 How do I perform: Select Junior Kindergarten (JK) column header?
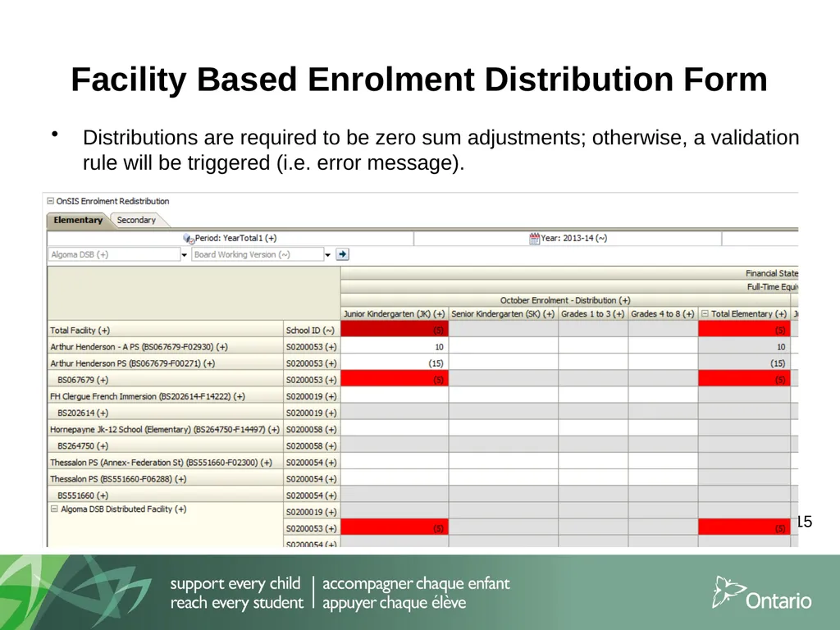point(395,314)
